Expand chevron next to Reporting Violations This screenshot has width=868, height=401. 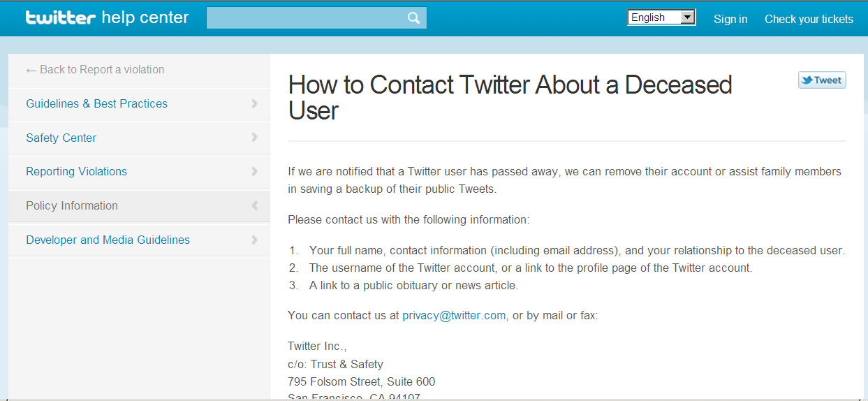254,171
